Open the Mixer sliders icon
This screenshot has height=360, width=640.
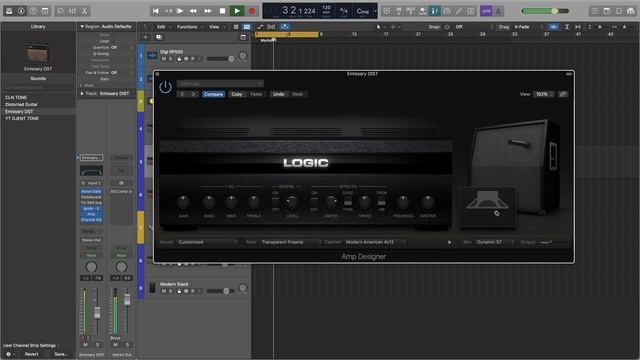coord(72,11)
